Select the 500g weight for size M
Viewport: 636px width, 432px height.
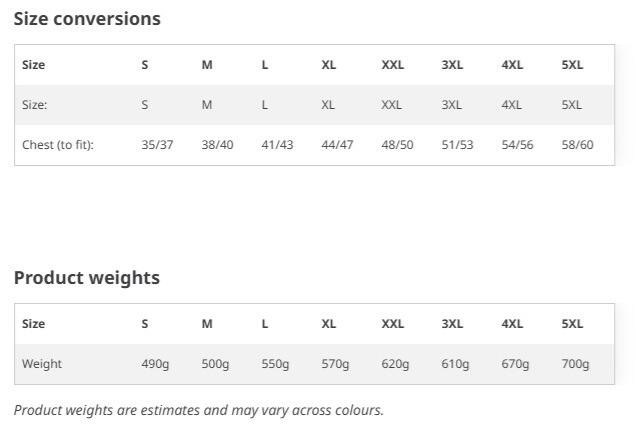pos(215,364)
